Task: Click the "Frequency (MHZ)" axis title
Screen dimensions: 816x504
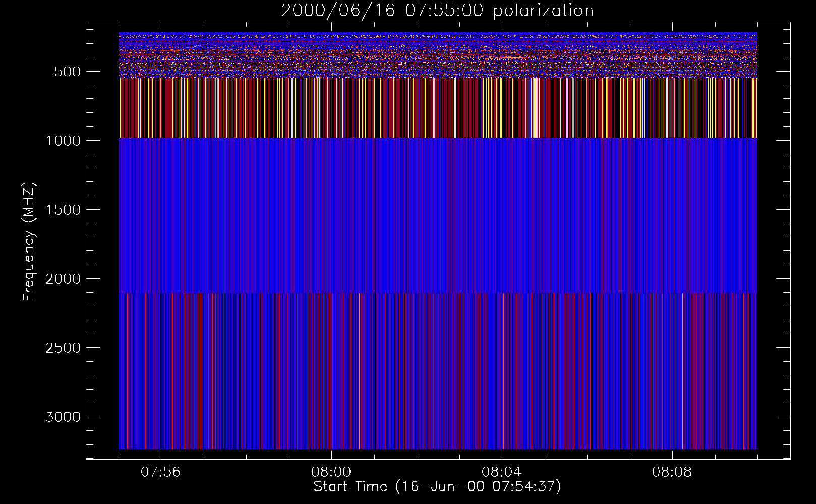Action: tap(29, 241)
